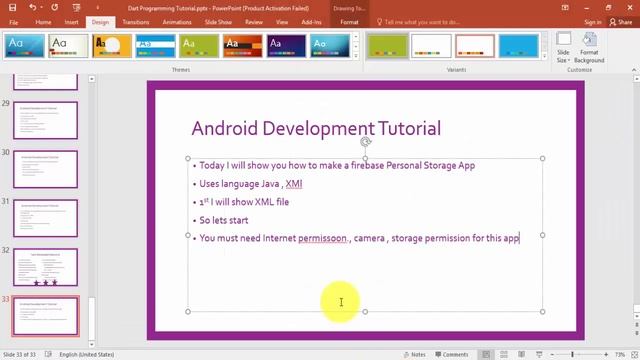Apply the orange circle theme thumbnail
The image size is (640, 360).
[x=112, y=46]
